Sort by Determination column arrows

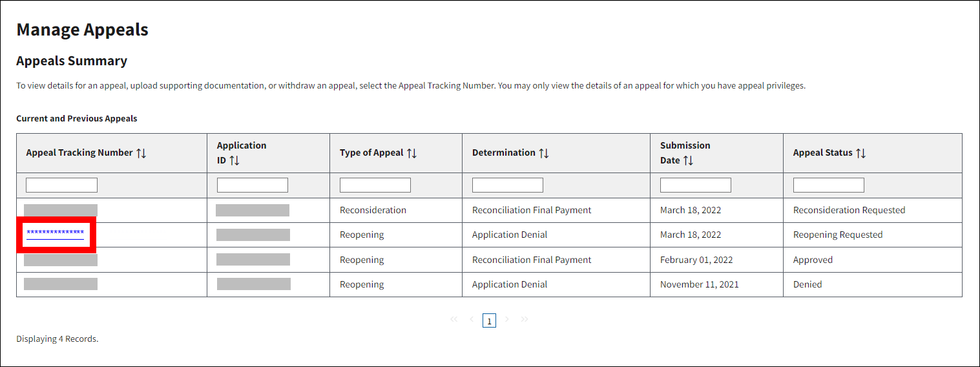click(x=543, y=153)
